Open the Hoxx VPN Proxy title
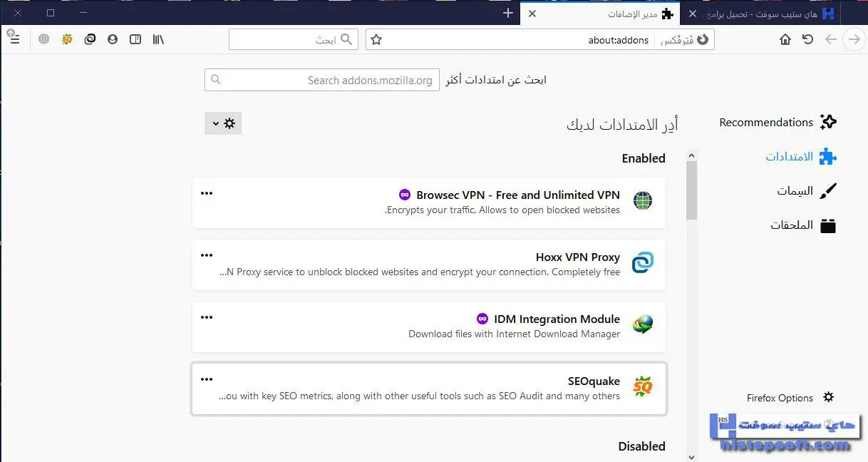Viewport: 868px width, 462px height. coord(578,257)
